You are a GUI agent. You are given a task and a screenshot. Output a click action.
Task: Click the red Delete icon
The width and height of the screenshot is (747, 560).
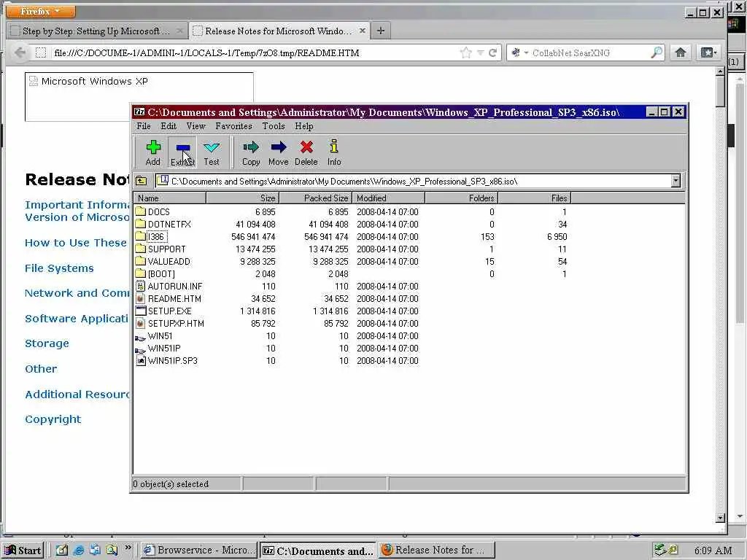306,147
